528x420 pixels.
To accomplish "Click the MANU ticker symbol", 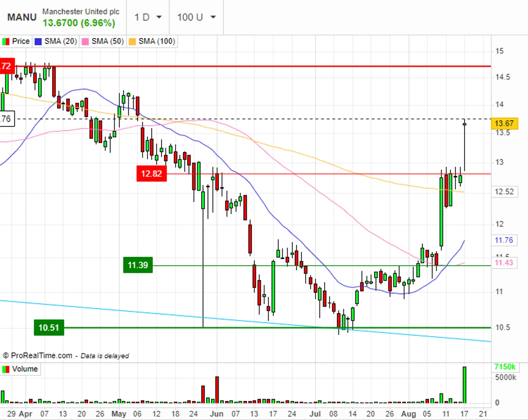I will [22, 17].
